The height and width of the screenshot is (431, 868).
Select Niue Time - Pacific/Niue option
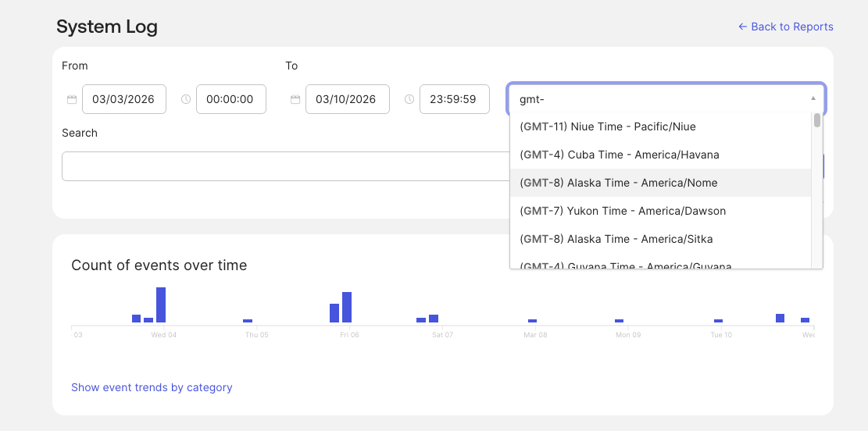660,126
